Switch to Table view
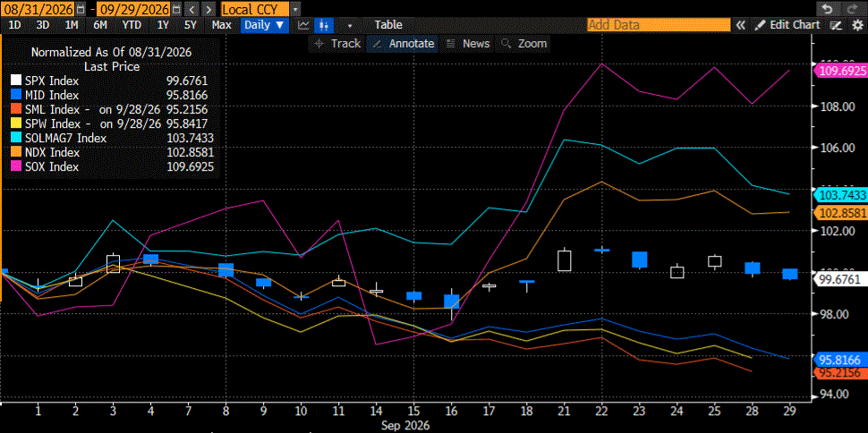The height and width of the screenshot is (433, 868). 388,25
